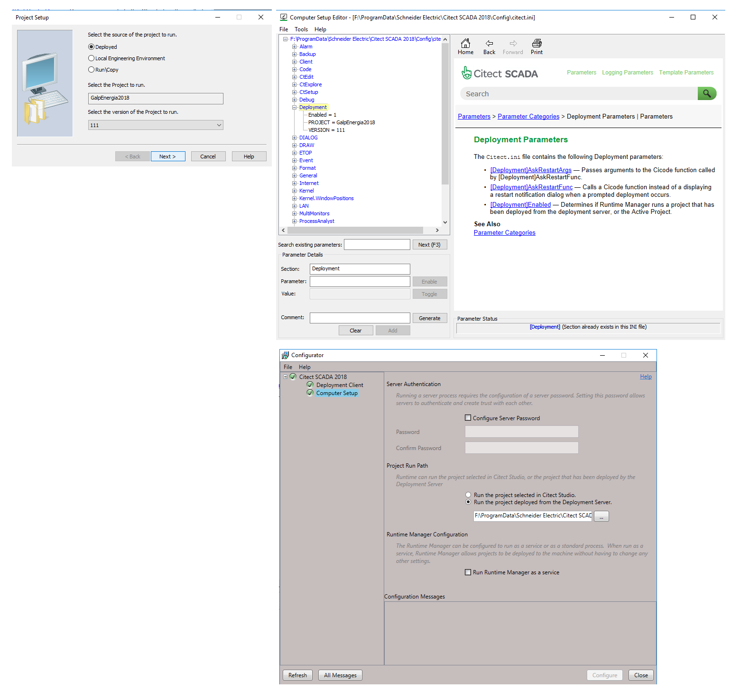Select the Deployed radio option

coord(91,47)
